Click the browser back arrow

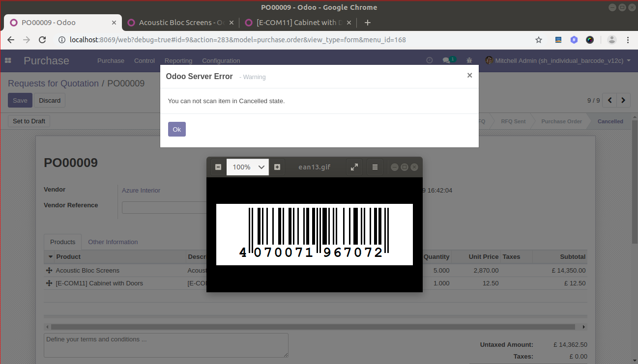click(11, 40)
